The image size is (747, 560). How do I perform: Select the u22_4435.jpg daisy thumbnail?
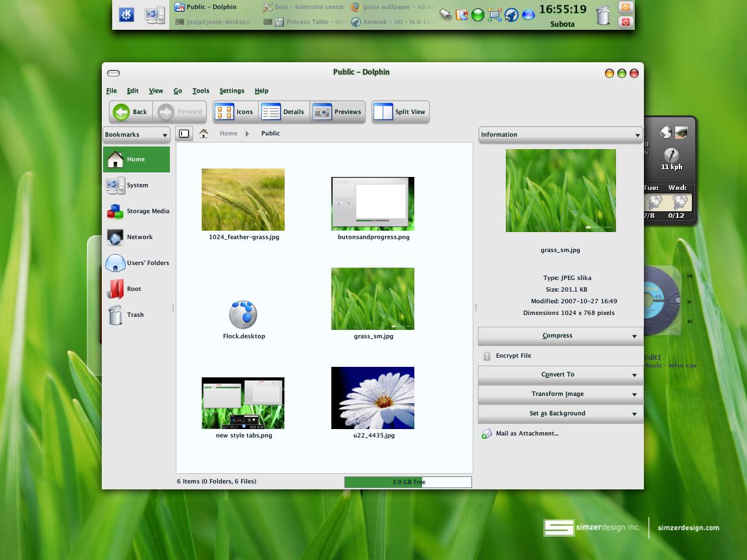(x=373, y=398)
